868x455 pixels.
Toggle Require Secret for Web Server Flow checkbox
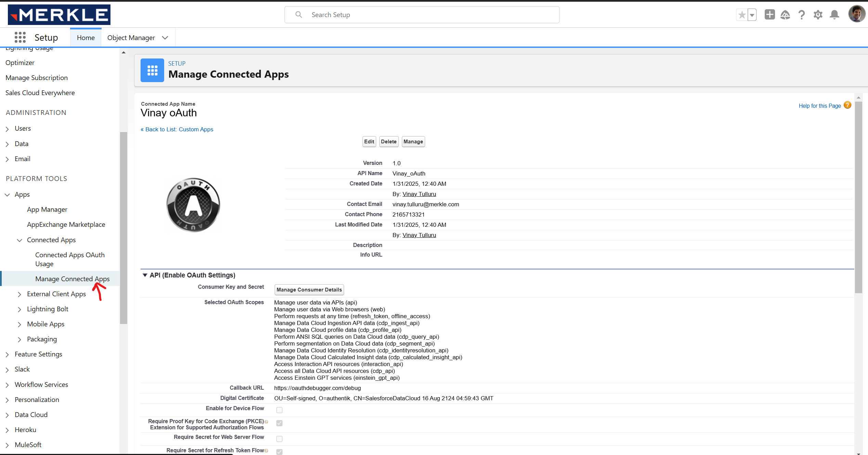(x=279, y=439)
